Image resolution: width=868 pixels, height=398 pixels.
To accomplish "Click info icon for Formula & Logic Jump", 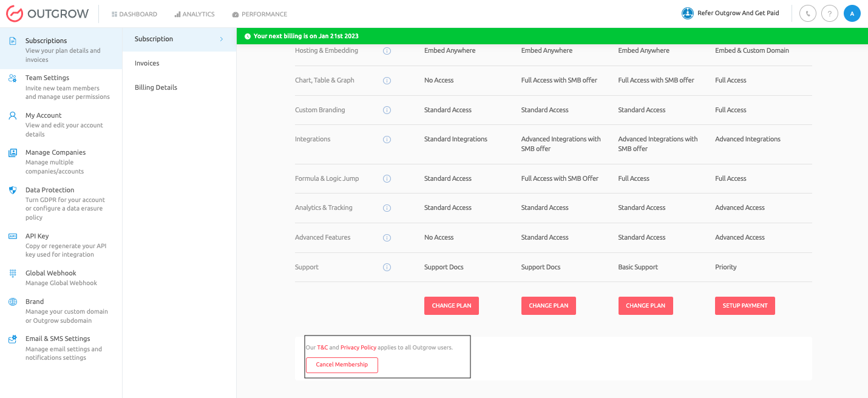I will coord(387,179).
